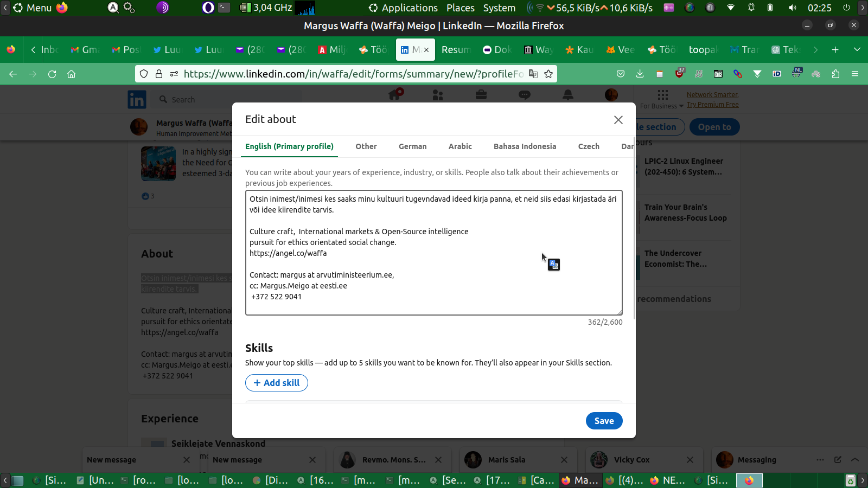This screenshot has height=488, width=868.
Task: Close the Vicky Cox chat window
Action: click(690, 460)
